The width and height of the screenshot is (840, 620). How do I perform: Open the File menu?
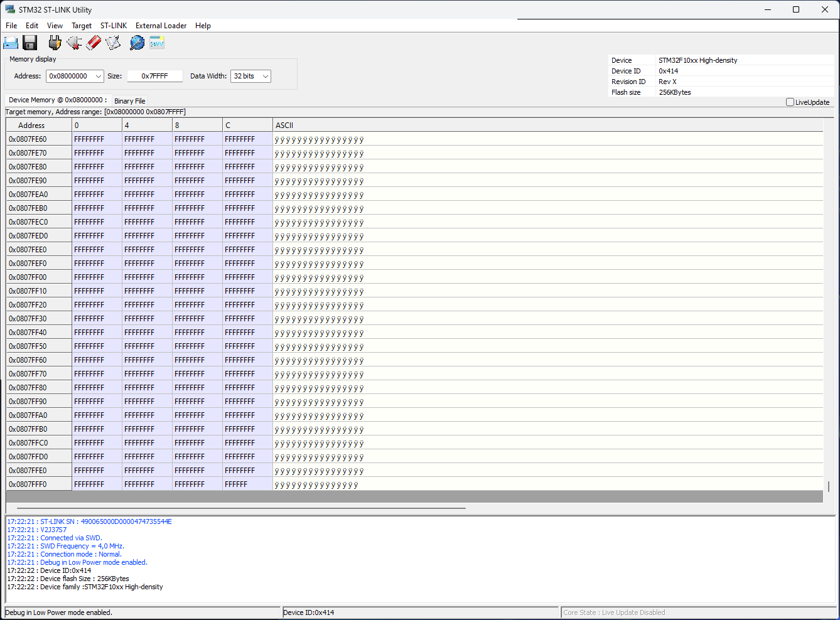pyautogui.click(x=11, y=26)
